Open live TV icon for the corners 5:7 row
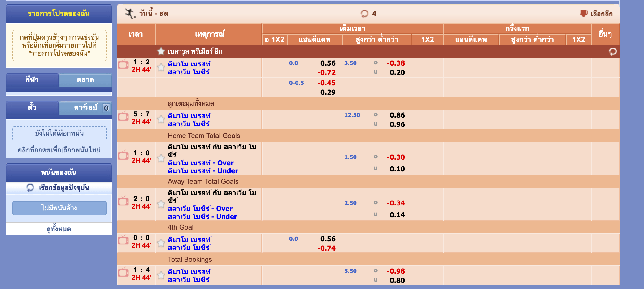The image size is (644, 289). 123,117
